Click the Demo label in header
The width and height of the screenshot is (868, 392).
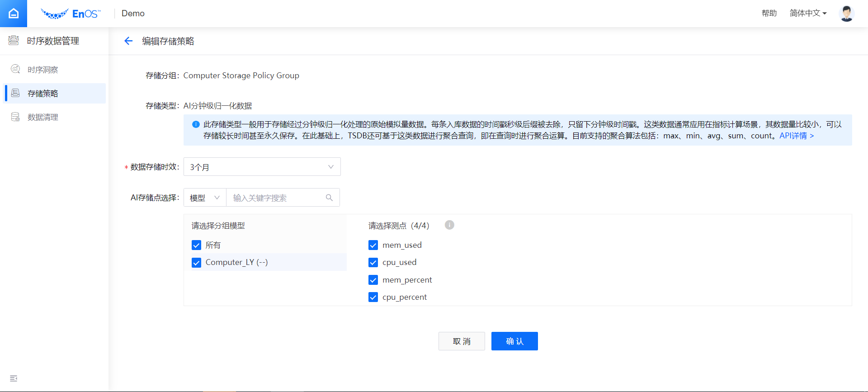[133, 14]
